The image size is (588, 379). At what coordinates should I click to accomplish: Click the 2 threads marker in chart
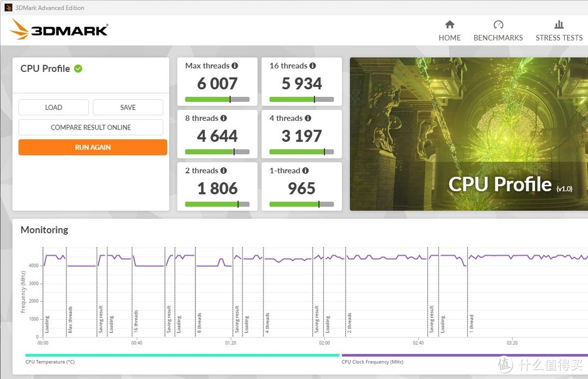350,323
